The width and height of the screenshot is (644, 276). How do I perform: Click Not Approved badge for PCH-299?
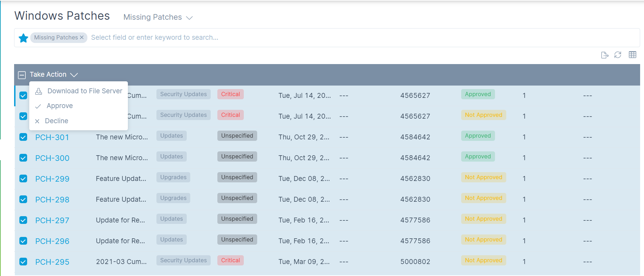pyautogui.click(x=483, y=177)
